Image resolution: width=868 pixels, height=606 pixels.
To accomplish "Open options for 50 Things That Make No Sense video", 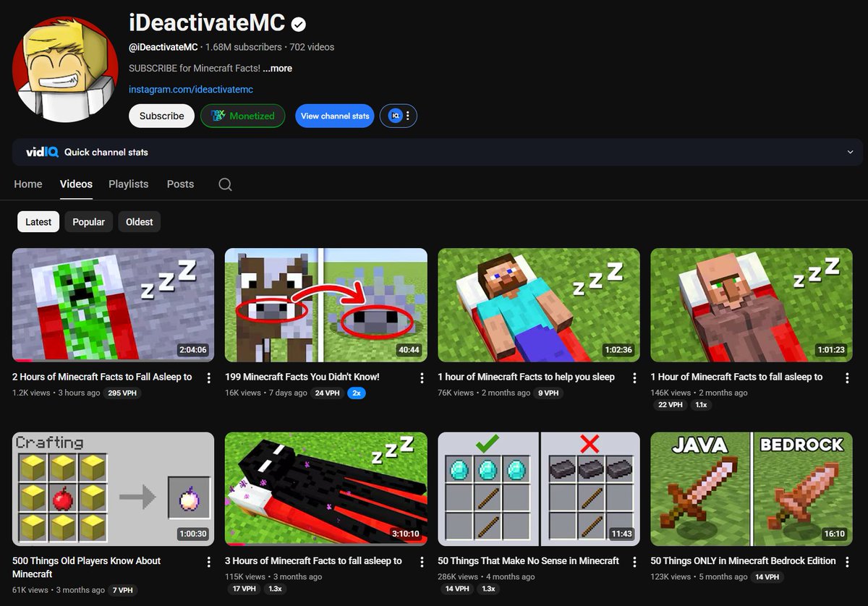I will point(634,561).
